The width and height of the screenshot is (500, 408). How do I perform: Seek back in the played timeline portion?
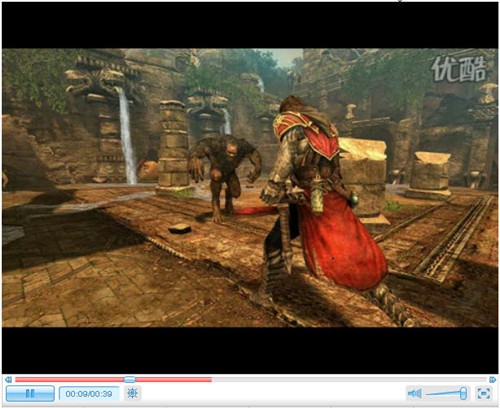[69, 380]
